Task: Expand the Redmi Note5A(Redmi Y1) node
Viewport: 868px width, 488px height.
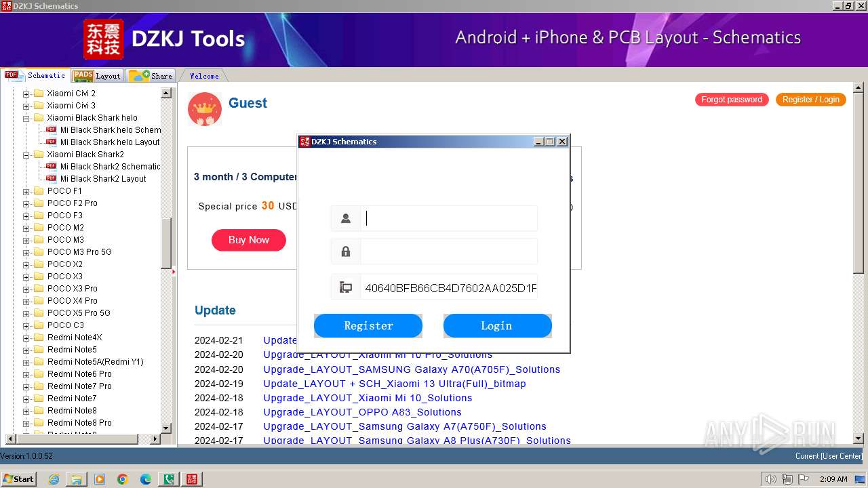Action: click(x=26, y=362)
